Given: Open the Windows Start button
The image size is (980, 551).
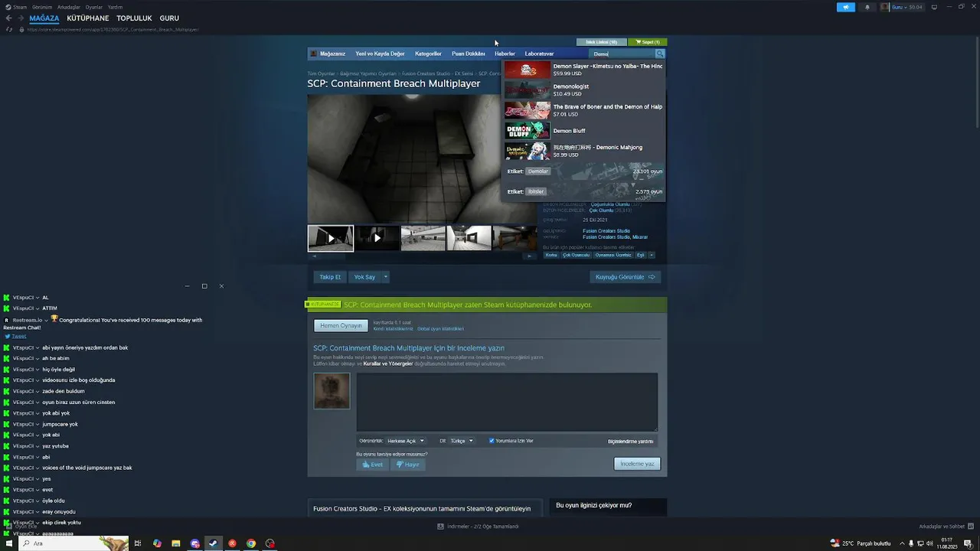Looking at the screenshot, I should pyautogui.click(x=8, y=543).
